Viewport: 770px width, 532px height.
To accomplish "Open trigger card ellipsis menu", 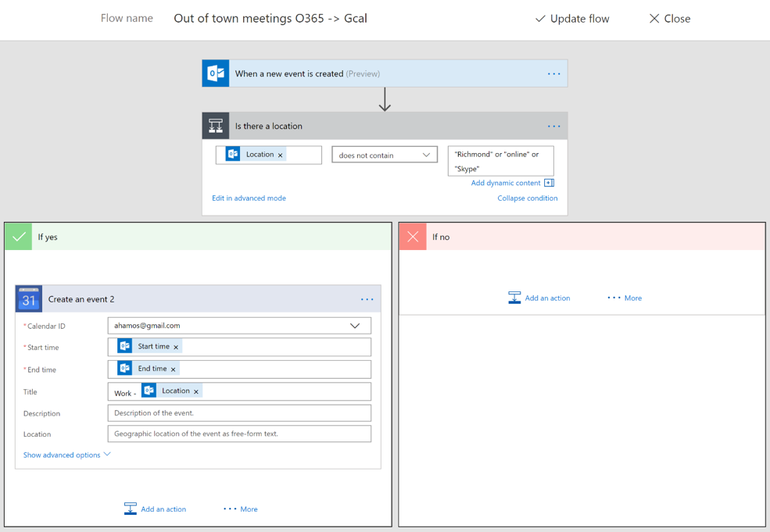I will click(x=554, y=73).
